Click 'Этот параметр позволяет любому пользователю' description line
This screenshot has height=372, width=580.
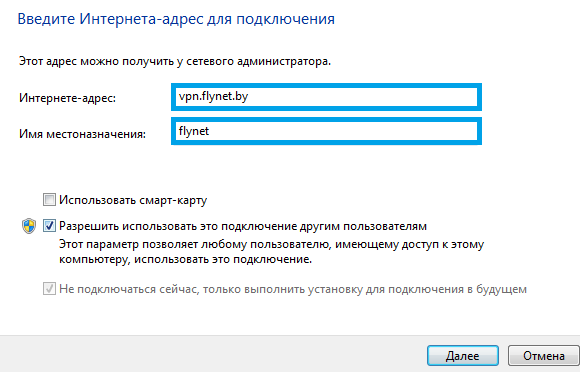[272, 244]
